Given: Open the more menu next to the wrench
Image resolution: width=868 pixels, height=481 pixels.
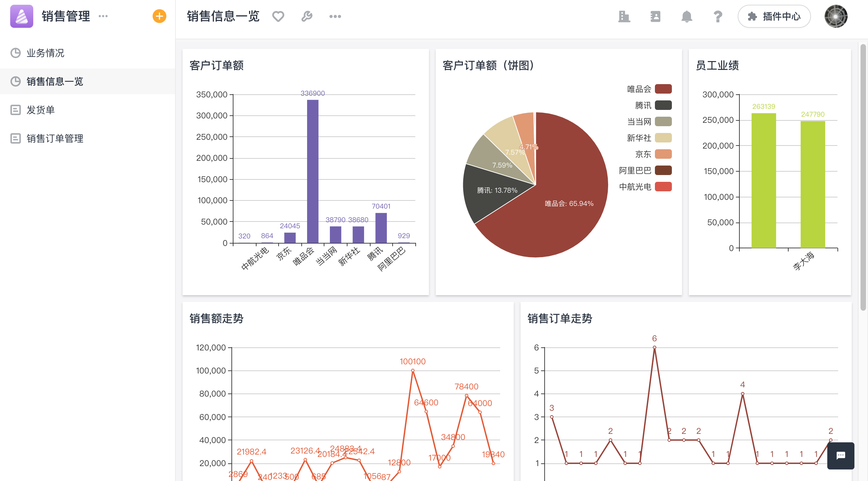Looking at the screenshot, I should click(335, 16).
